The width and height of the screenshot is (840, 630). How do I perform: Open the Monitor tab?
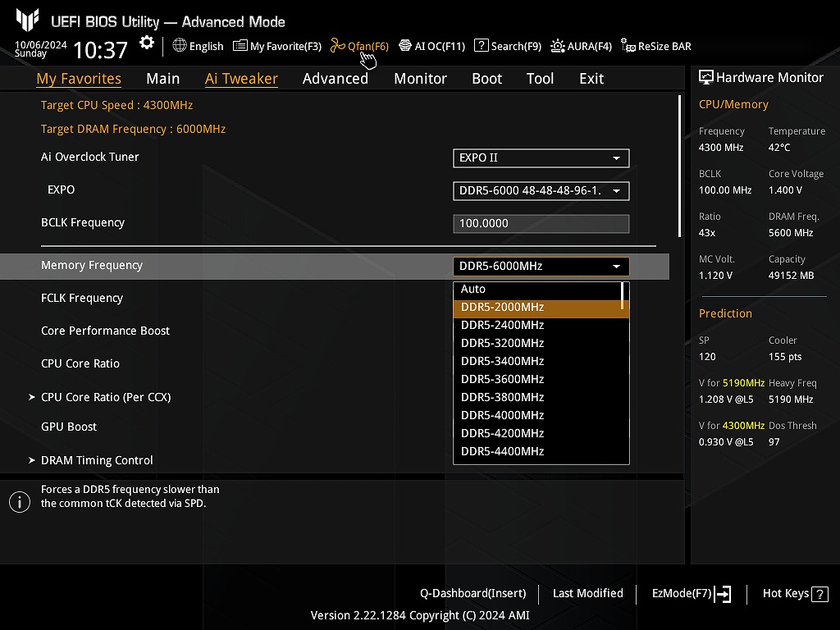[421, 79]
